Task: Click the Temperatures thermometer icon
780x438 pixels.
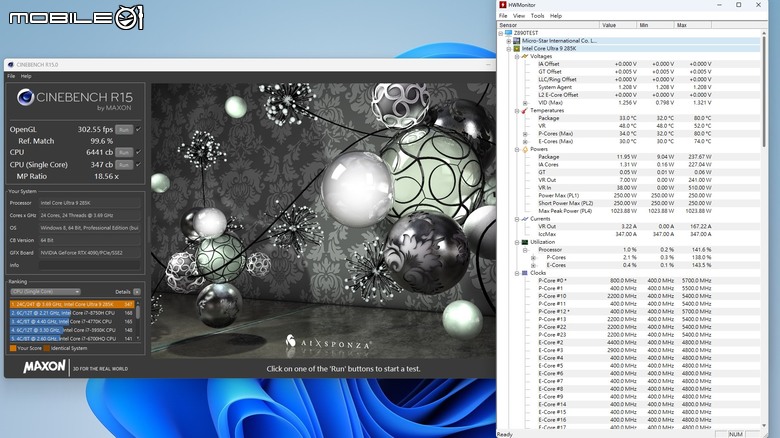Action: click(524, 110)
